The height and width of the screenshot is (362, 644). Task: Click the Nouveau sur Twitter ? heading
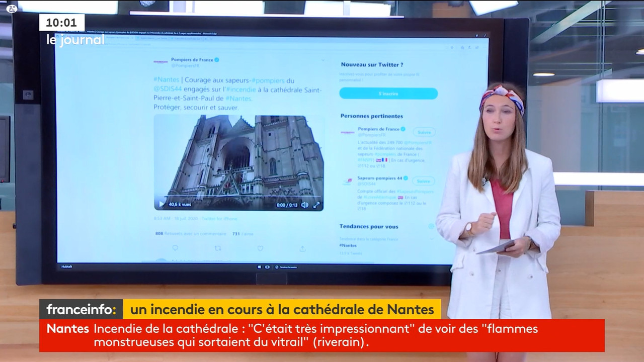(x=372, y=65)
